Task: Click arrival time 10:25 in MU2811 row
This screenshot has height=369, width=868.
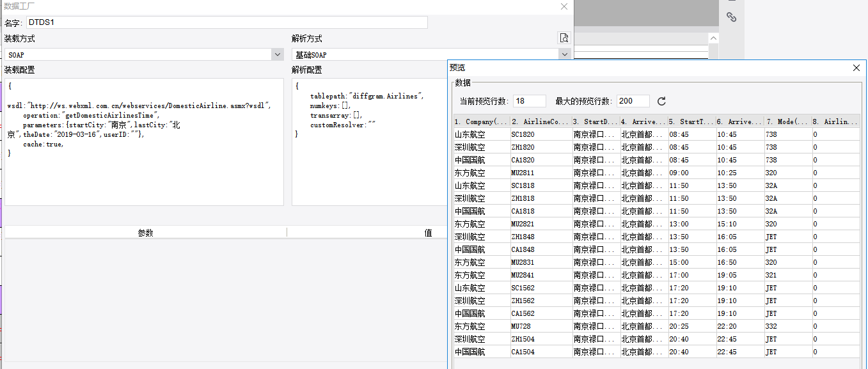Action: 740,173
